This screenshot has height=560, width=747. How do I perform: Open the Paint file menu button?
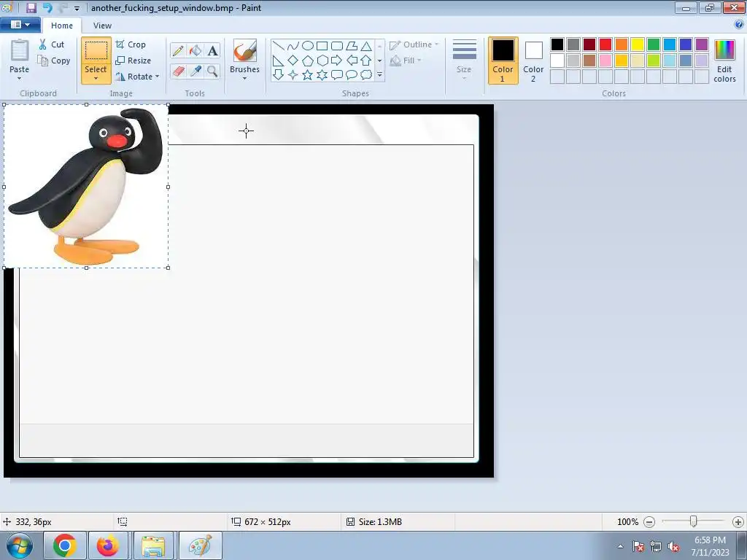[20, 25]
